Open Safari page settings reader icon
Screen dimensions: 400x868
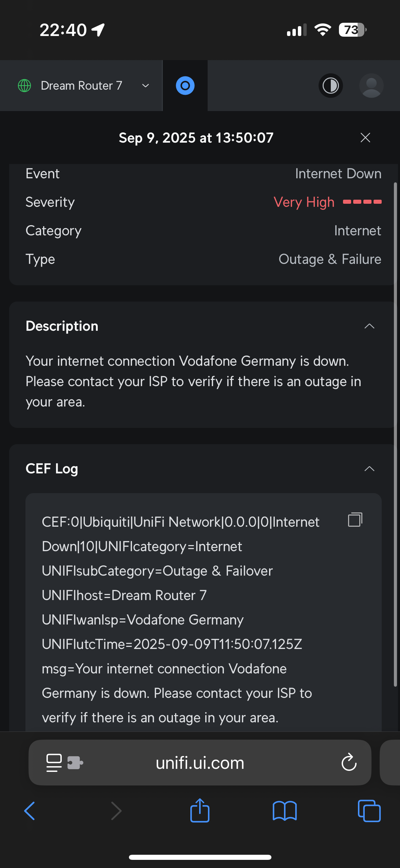(54, 763)
